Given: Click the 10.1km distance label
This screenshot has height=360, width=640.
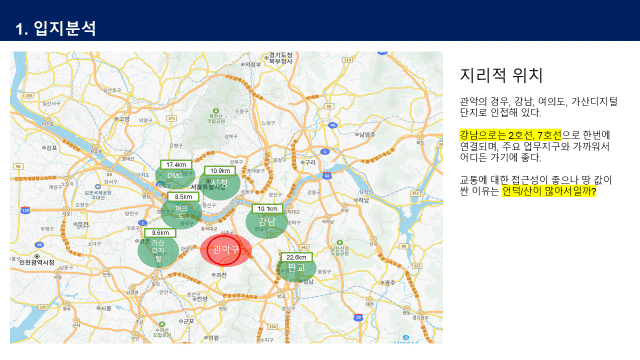Looking at the screenshot, I should point(267,209).
